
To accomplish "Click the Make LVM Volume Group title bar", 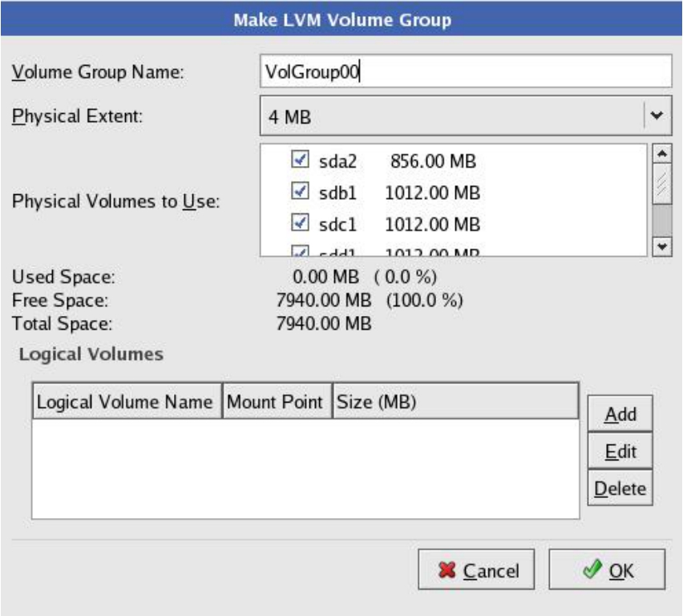I will [341, 18].
